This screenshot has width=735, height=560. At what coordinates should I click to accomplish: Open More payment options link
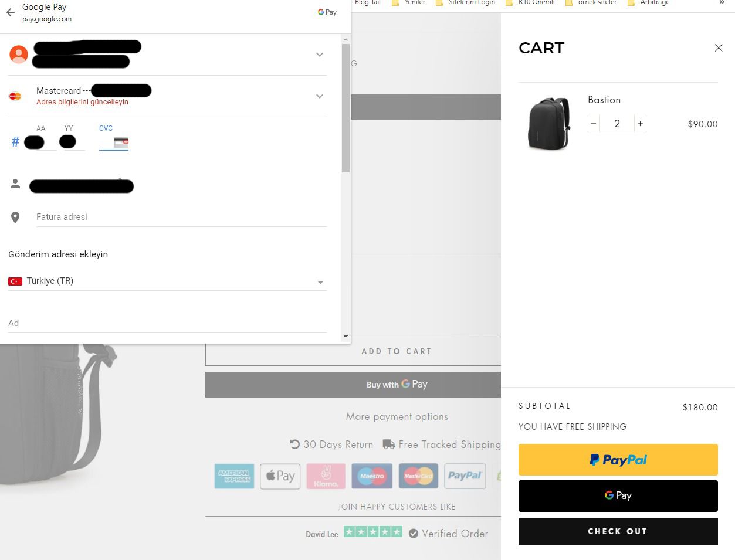point(397,417)
